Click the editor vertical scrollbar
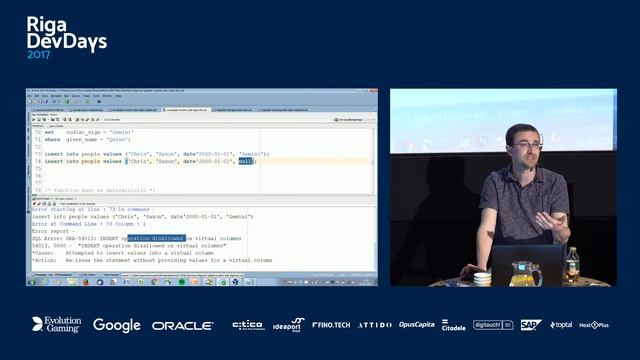 tap(373, 161)
